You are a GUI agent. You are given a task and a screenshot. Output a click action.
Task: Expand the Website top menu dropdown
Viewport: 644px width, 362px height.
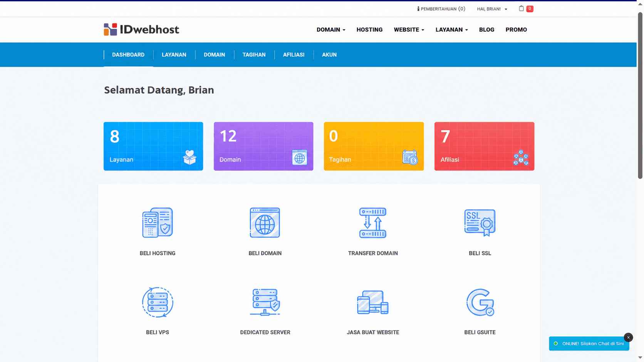[x=409, y=30]
